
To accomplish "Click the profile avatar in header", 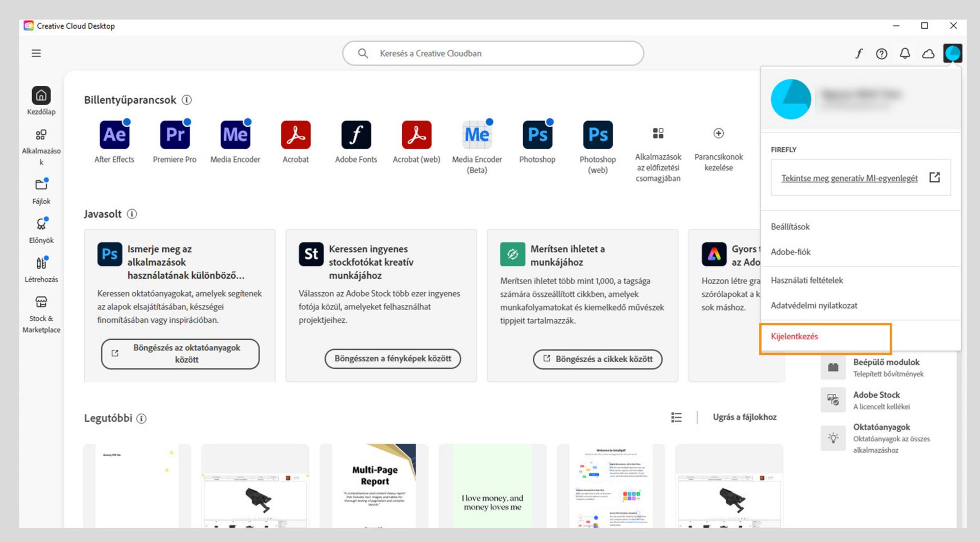I will tap(952, 53).
